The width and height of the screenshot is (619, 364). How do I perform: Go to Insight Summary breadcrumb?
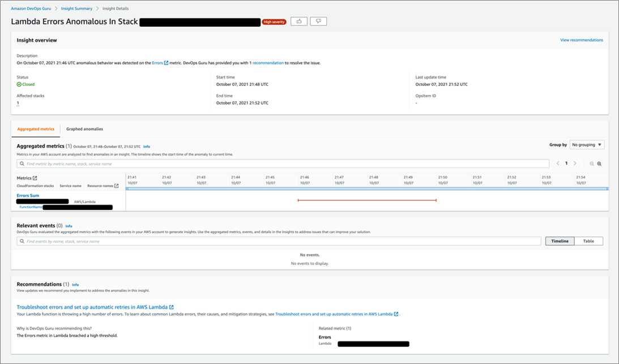[x=76, y=8]
